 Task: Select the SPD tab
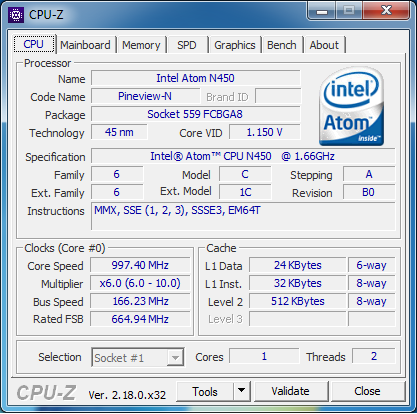[x=187, y=45]
